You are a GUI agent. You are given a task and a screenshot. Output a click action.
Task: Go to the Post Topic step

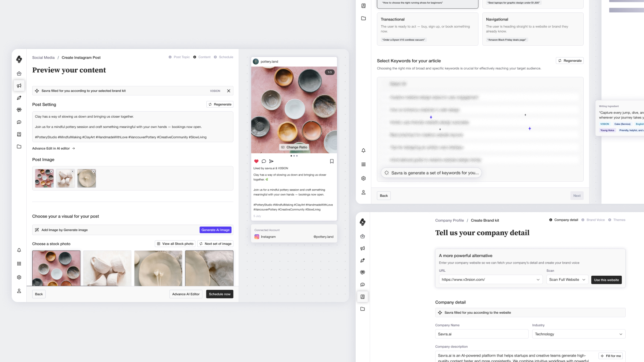[x=179, y=57]
